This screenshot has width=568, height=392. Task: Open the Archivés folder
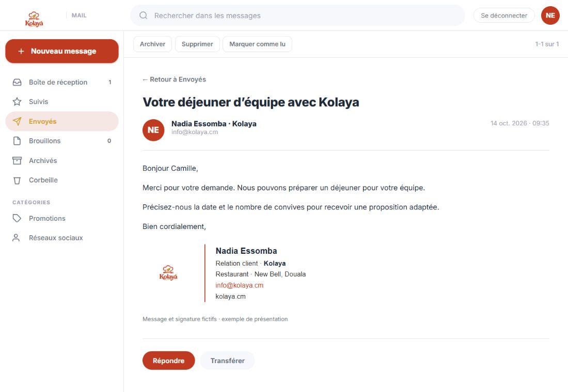(62, 160)
